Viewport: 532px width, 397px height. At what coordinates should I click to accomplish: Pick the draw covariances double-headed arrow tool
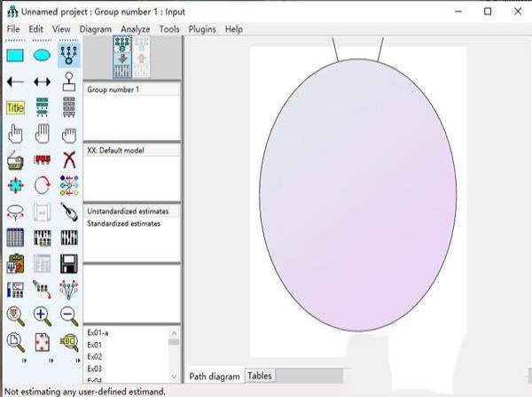pos(42,82)
